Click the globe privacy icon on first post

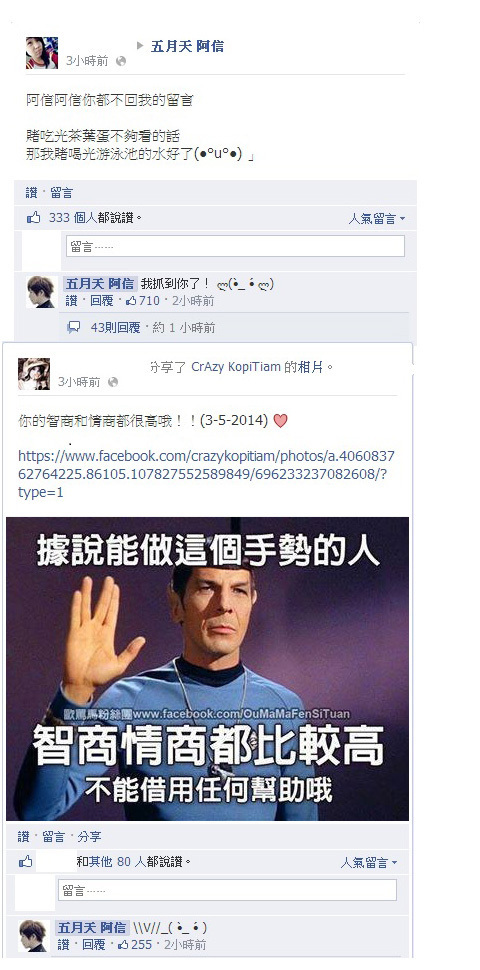(x=121, y=61)
